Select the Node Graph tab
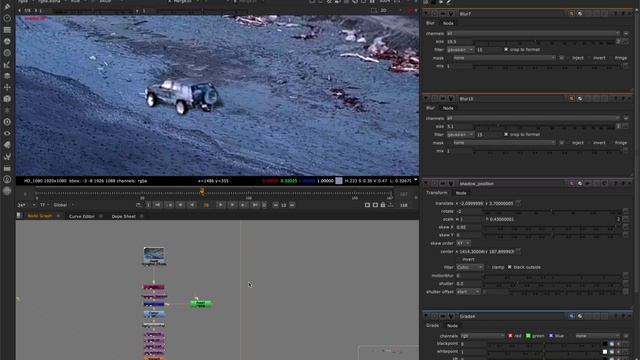Image resolution: width=640 pixels, height=360 pixels. pyautogui.click(x=40, y=216)
